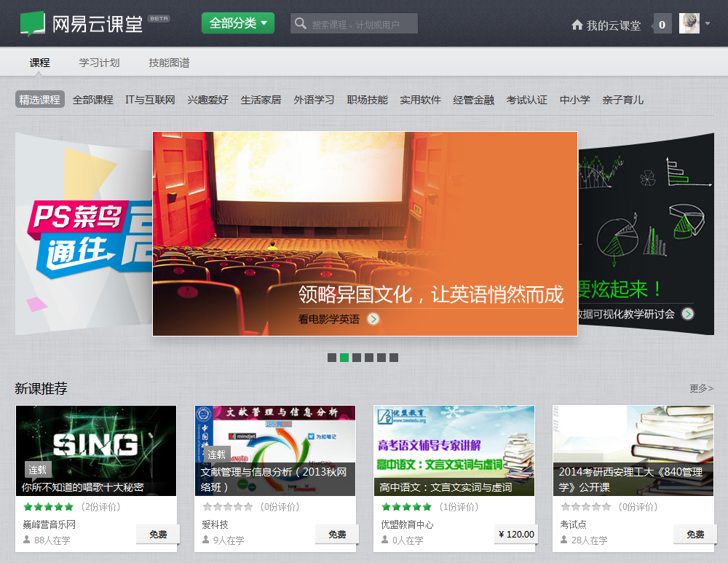728x563 pixels.
Task: Click the (2份评价) review count
Action: pos(100,507)
